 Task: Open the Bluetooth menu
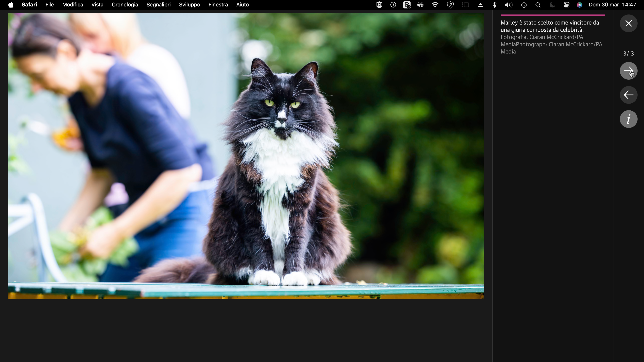click(x=494, y=5)
